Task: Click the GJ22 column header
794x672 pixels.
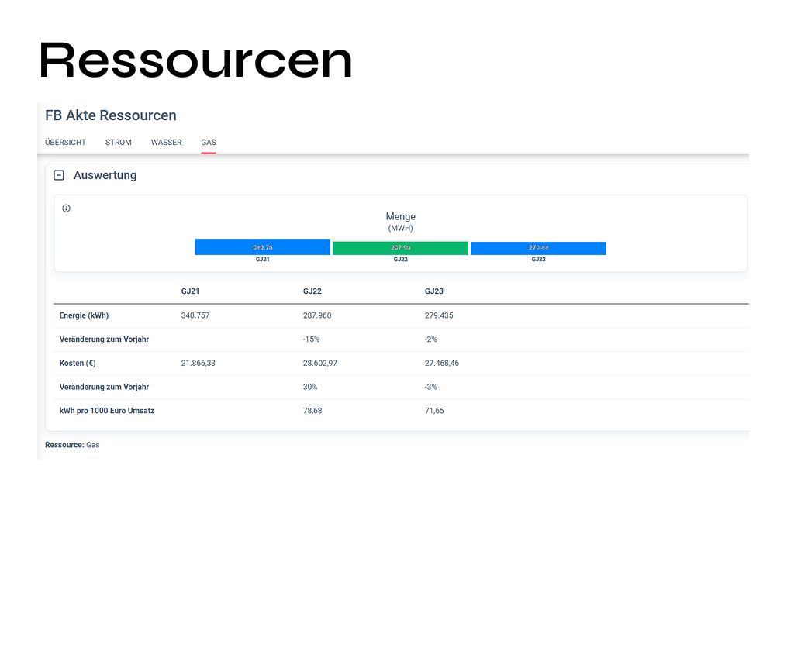Action: click(x=312, y=291)
